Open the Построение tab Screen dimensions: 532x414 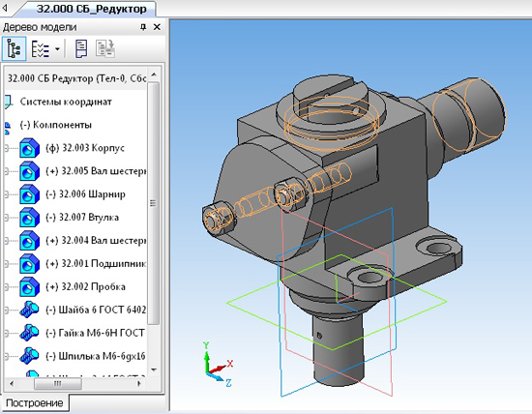[34, 403]
